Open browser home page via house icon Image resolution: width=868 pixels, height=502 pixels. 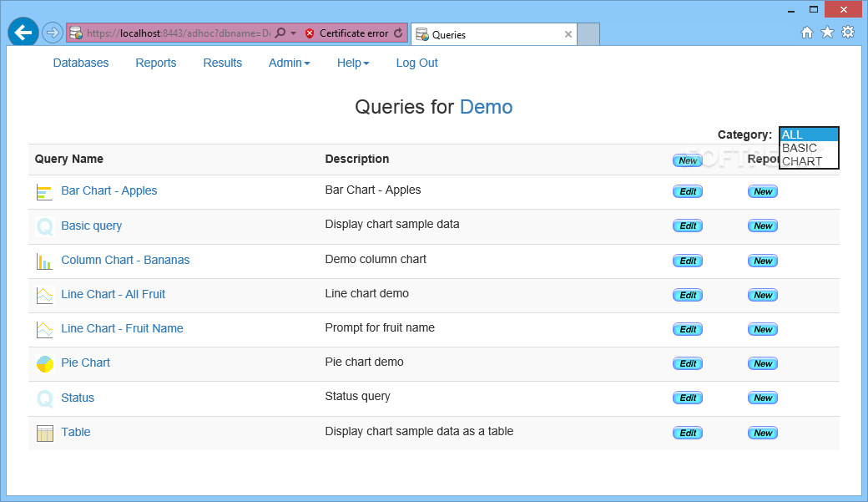[x=807, y=32]
